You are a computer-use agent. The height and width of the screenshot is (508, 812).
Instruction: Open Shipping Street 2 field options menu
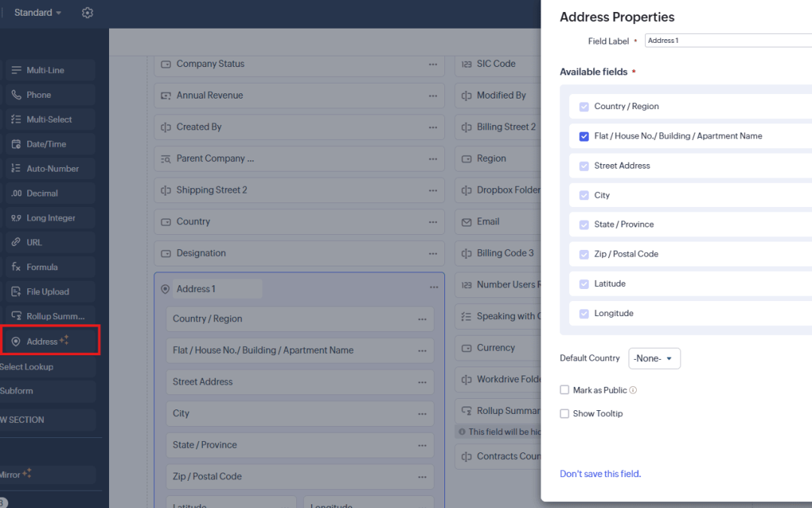pyautogui.click(x=433, y=190)
